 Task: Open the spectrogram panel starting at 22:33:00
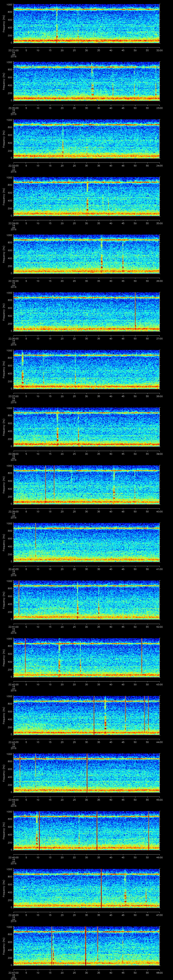[87, 139]
